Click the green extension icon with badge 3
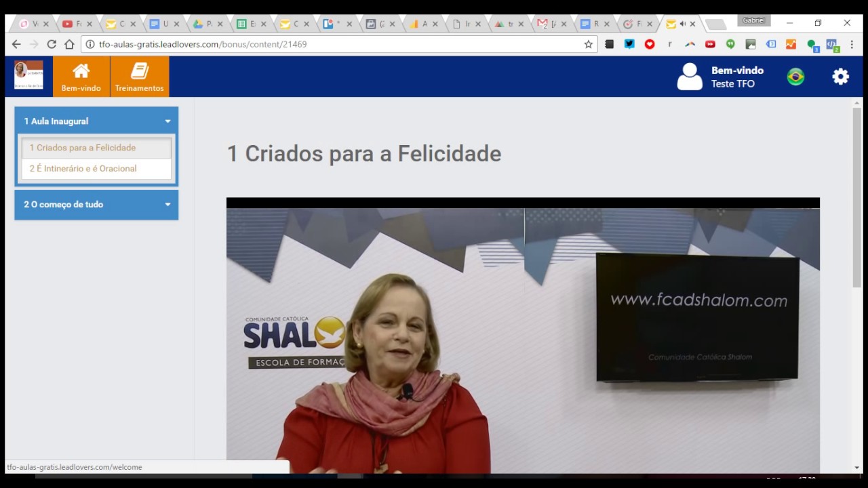868x488 pixels. tap(812, 45)
